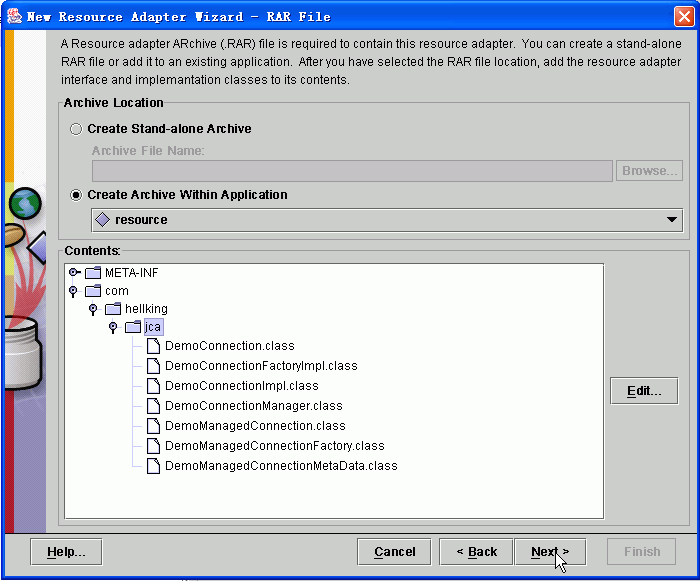
Task: Expand the META-INF tree node
Action: tap(74, 272)
